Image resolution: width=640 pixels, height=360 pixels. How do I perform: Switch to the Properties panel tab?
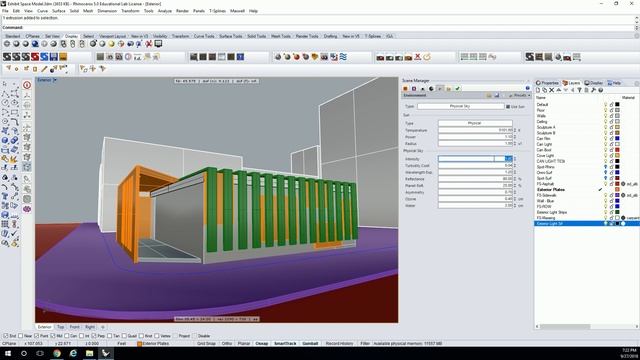[547, 83]
